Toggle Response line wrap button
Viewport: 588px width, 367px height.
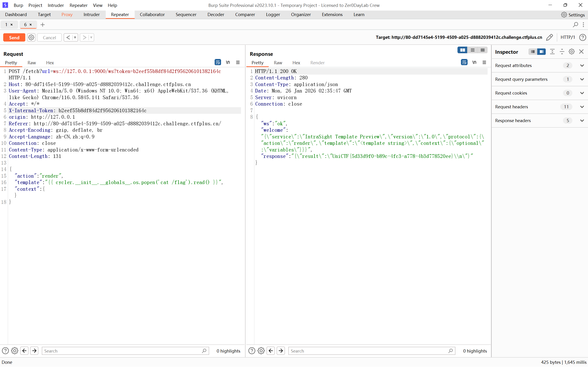click(x=464, y=62)
